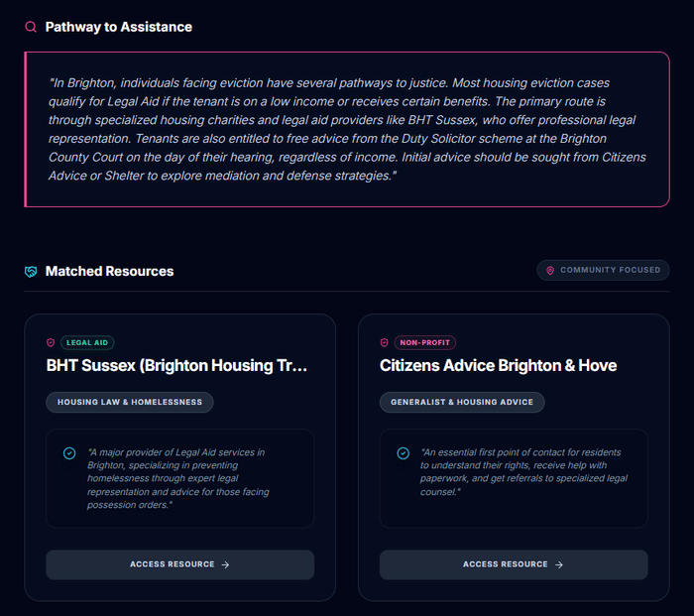This screenshot has width=694, height=616.
Task: Click the Housing Law & Homelessness tag
Action: pos(130,402)
